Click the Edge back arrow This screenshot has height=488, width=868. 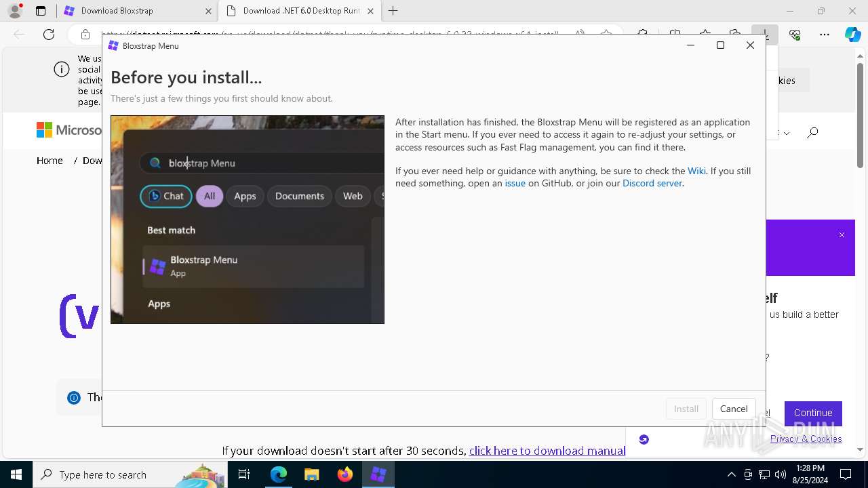click(x=19, y=35)
